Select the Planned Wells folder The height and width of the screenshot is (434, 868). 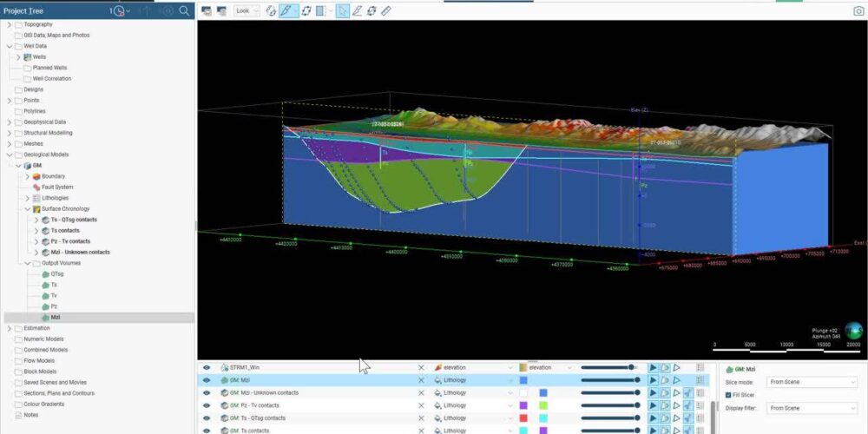[49, 68]
